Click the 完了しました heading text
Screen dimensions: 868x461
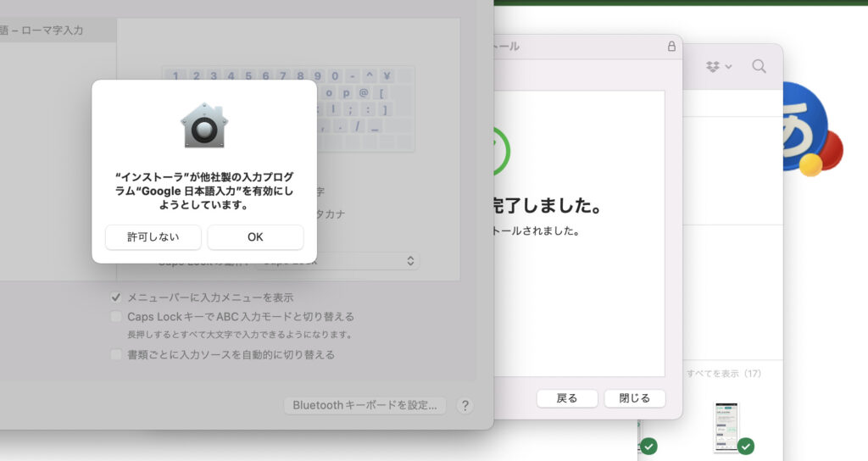coord(547,205)
